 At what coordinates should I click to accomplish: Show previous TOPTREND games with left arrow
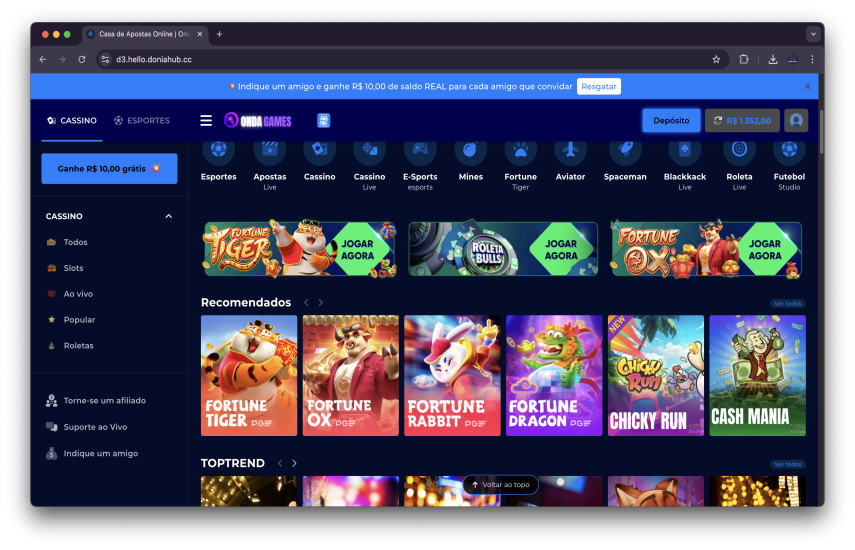pos(280,463)
